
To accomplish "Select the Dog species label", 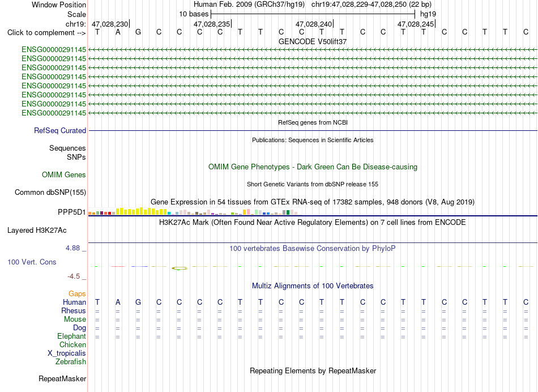I will pyautogui.click(x=79, y=328).
